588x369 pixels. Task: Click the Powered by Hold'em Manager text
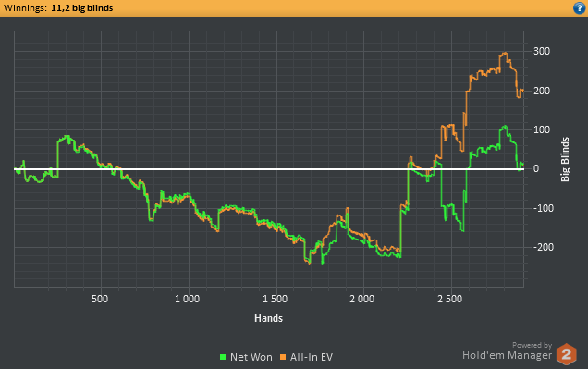click(507, 351)
